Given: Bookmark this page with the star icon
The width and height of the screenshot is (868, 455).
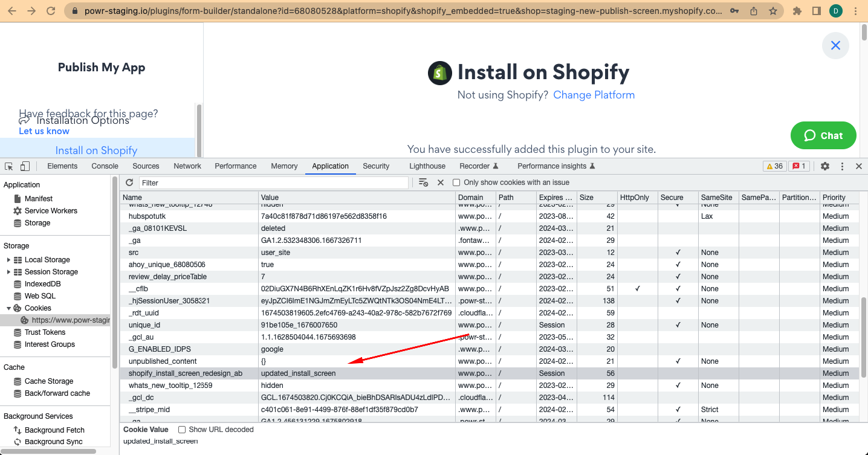Looking at the screenshot, I should (772, 11).
